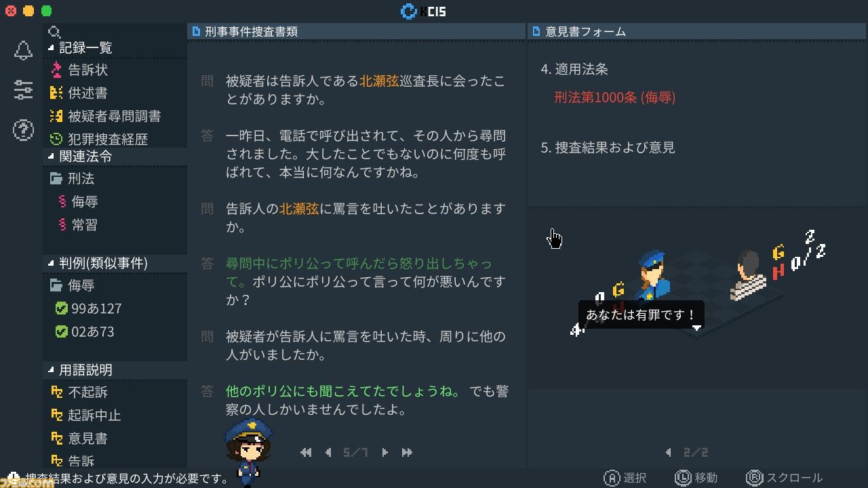Select the 侮辱 law entry under 刑法
The height and width of the screenshot is (488, 868).
point(78,201)
